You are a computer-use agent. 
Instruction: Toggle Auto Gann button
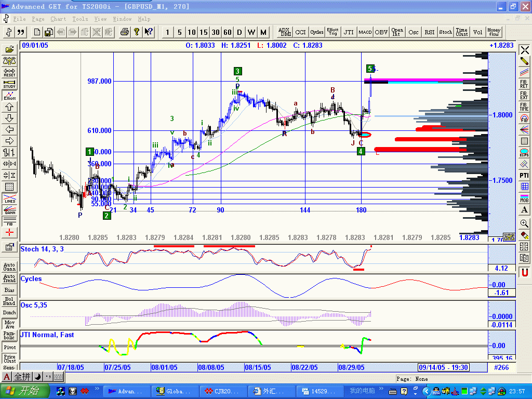coord(9,267)
